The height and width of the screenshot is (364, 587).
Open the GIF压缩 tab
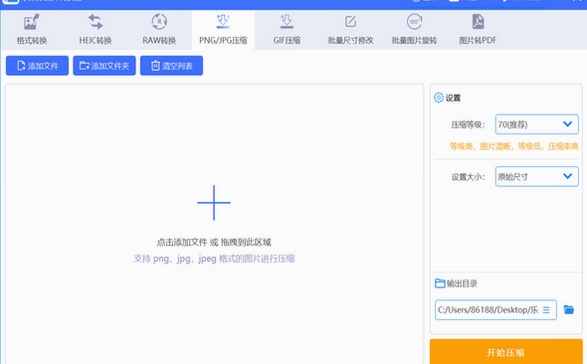tap(287, 30)
